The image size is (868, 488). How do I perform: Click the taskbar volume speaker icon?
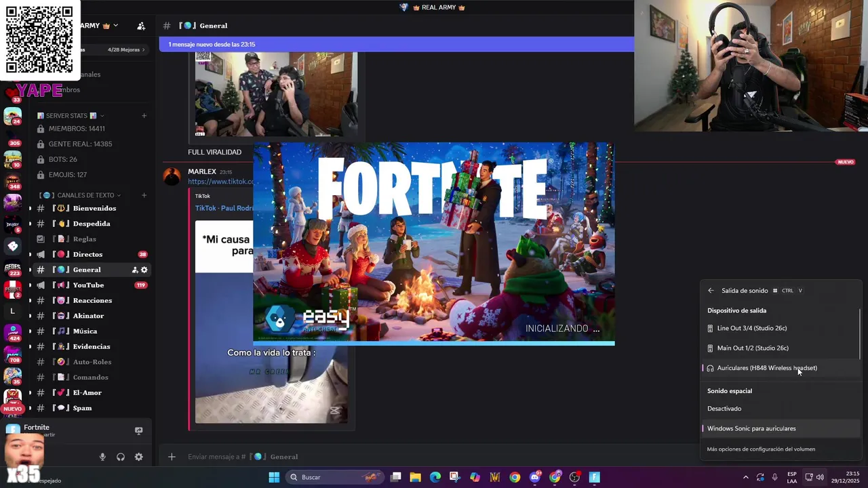(821, 477)
